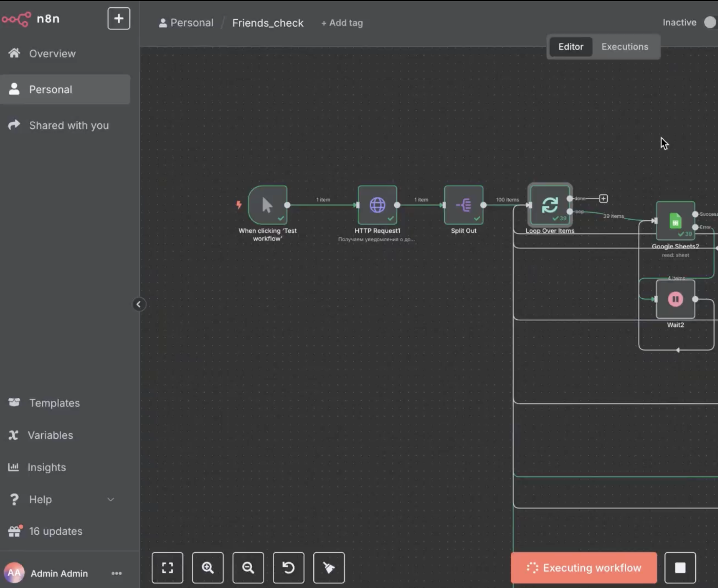Stop the executing workflow
Image resolution: width=718 pixels, height=588 pixels.
(x=680, y=568)
